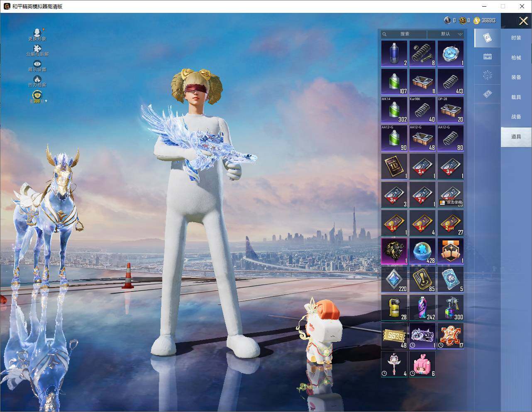Select the spring item with 413
This screenshot has height=412, width=532.
(451, 81)
